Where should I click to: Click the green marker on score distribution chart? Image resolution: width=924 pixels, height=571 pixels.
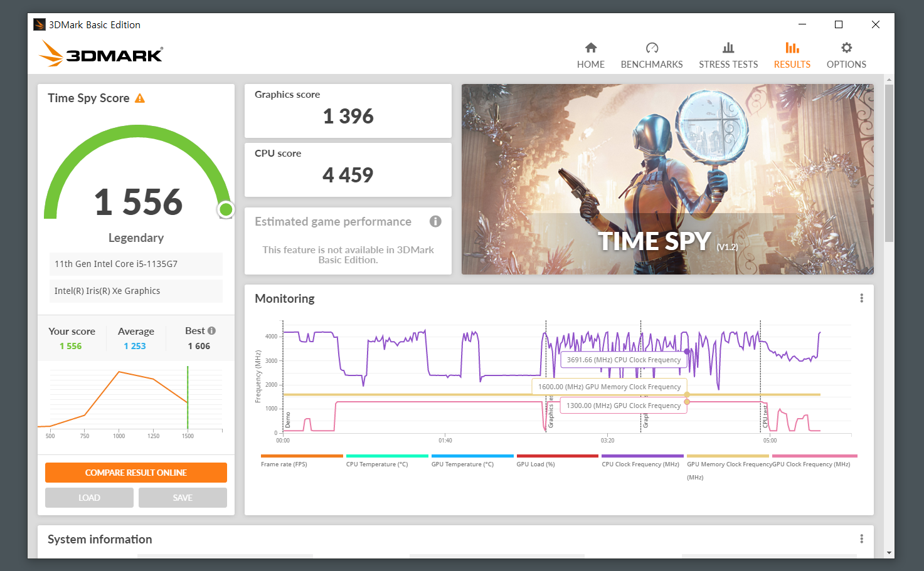(188, 398)
